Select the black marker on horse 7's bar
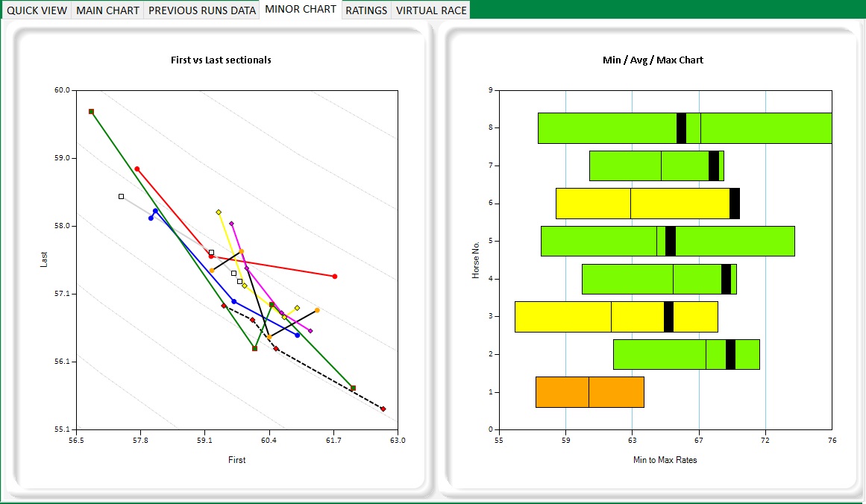This screenshot has width=866, height=504. 714,166
